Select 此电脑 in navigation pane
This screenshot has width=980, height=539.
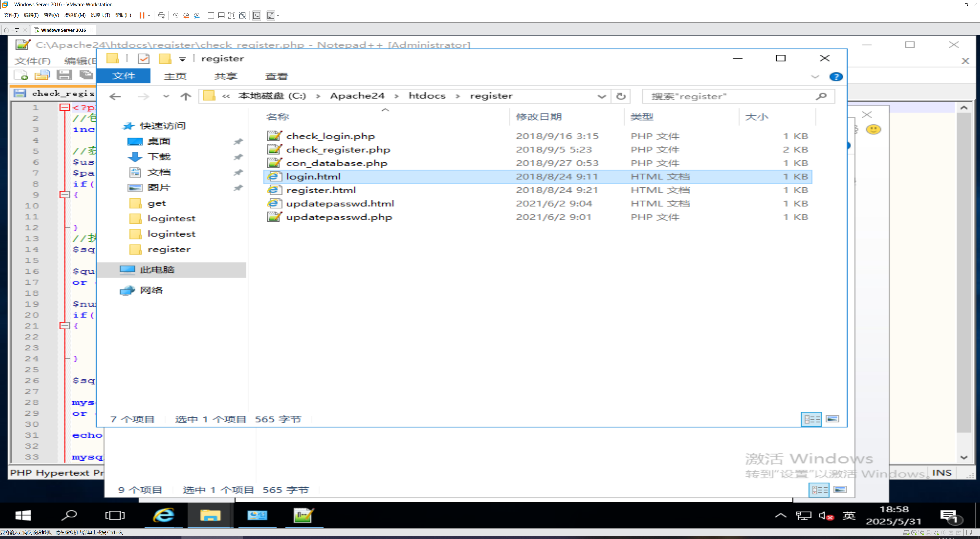point(157,270)
